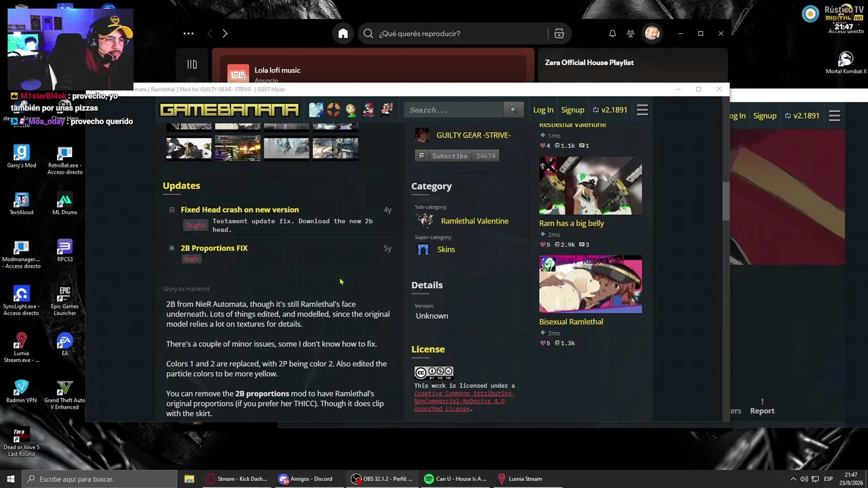868x488 pixels.
Task: Click Signup on GameBanana
Action: pos(572,110)
